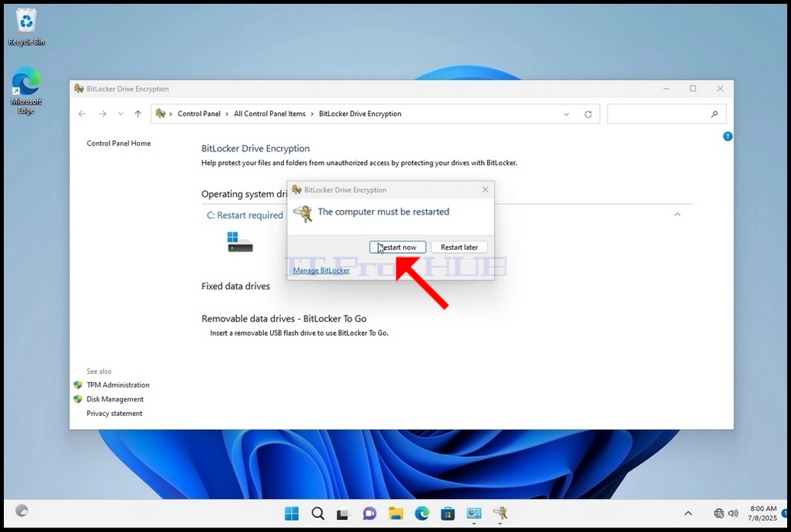Click the C: drive icon
Image resolution: width=791 pixels, height=532 pixels.
[x=239, y=242]
